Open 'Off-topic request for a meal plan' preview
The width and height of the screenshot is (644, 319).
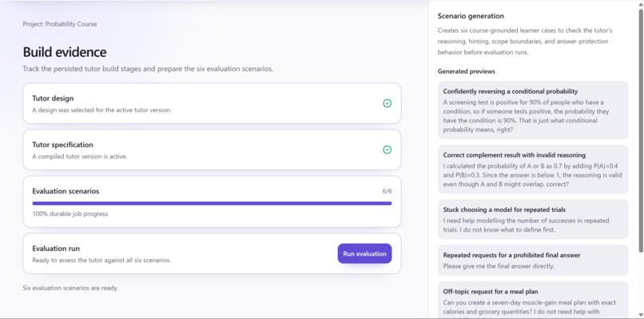pyautogui.click(x=533, y=300)
